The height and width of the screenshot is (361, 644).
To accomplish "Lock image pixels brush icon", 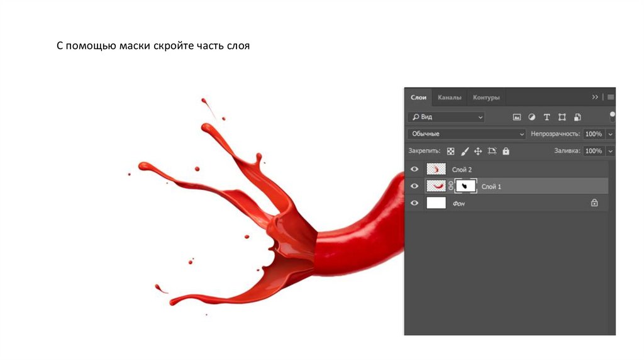I will (465, 151).
